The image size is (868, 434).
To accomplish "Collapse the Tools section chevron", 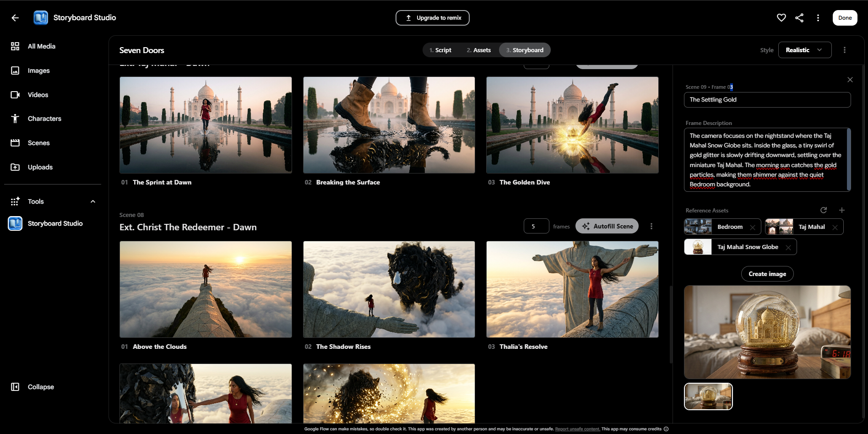I will tap(93, 201).
